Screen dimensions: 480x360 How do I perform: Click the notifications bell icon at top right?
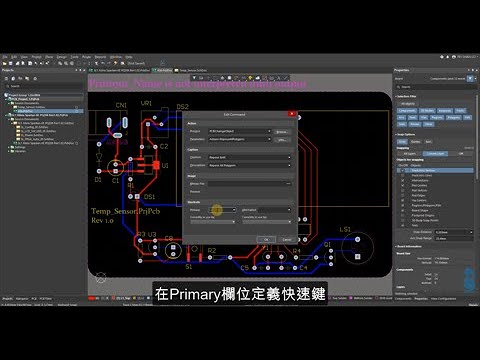[448, 57]
